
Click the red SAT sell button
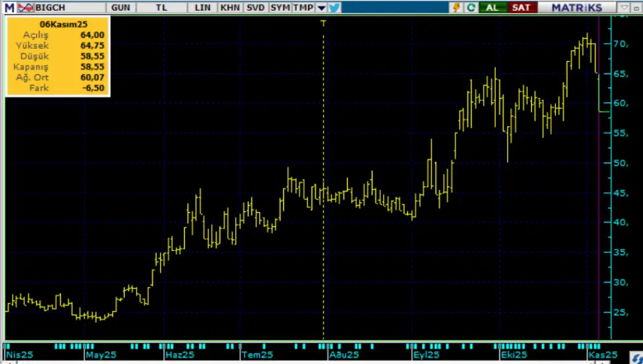[520, 7]
